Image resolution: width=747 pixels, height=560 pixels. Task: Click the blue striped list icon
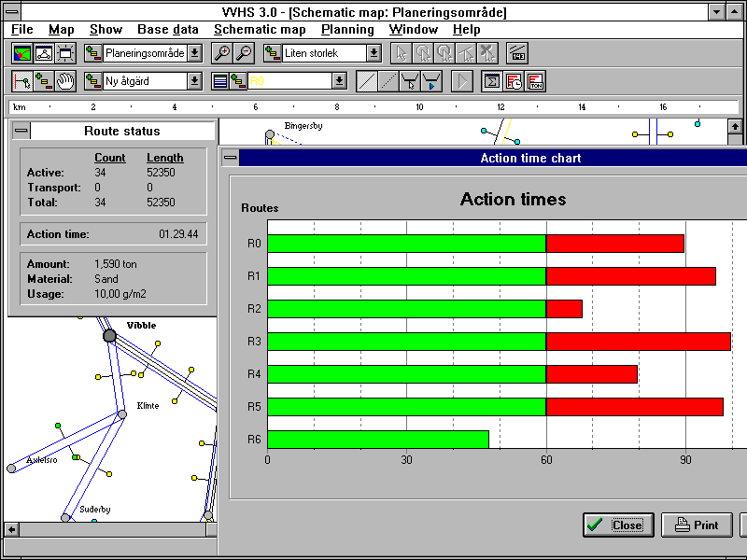pos(220,81)
